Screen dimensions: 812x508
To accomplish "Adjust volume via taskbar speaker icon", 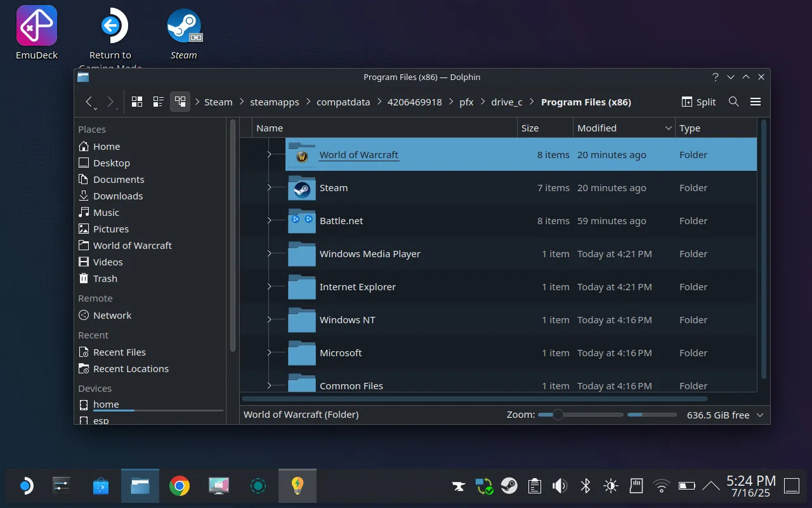I will 560,486.
